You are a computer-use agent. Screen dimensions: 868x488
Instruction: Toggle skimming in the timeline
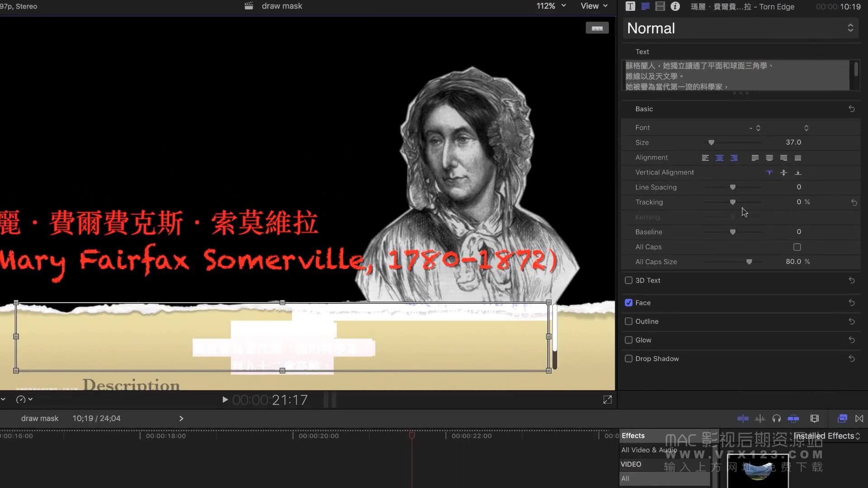point(743,419)
